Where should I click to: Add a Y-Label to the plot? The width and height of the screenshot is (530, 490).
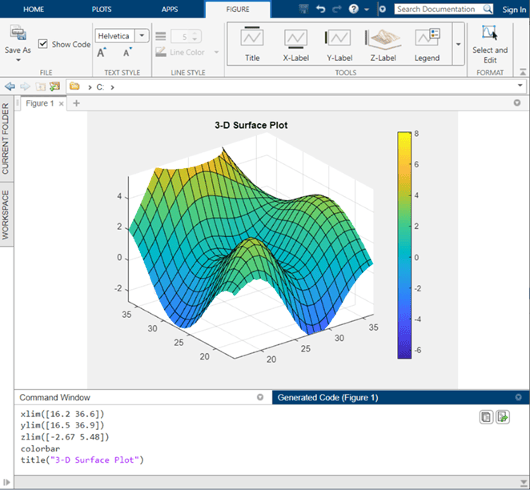[x=339, y=44]
